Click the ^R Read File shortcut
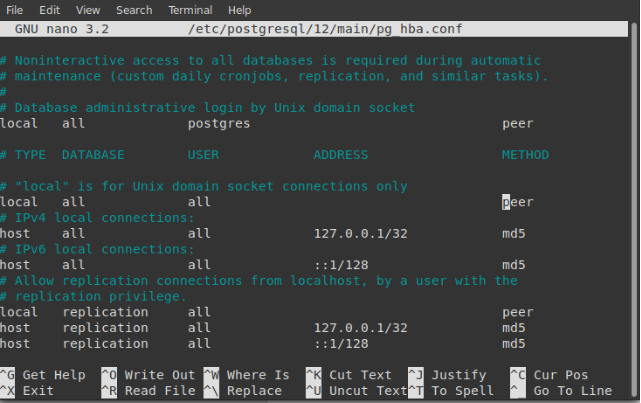This screenshot has width=641, height=403. [148, 391]
